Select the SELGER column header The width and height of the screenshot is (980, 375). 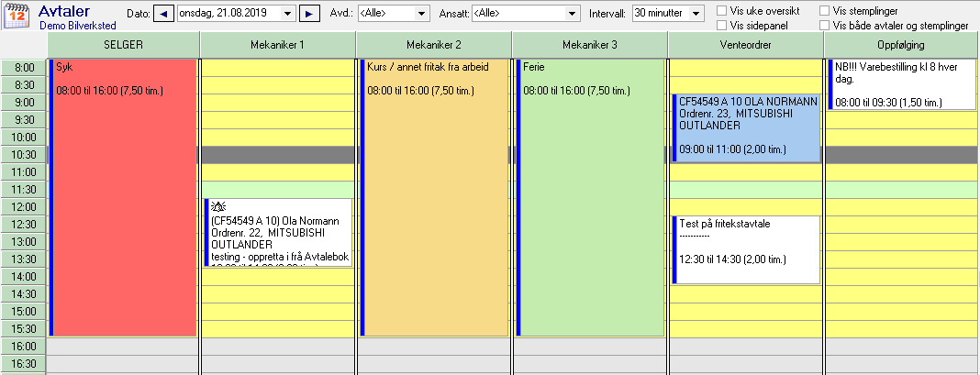click(124, 45)
